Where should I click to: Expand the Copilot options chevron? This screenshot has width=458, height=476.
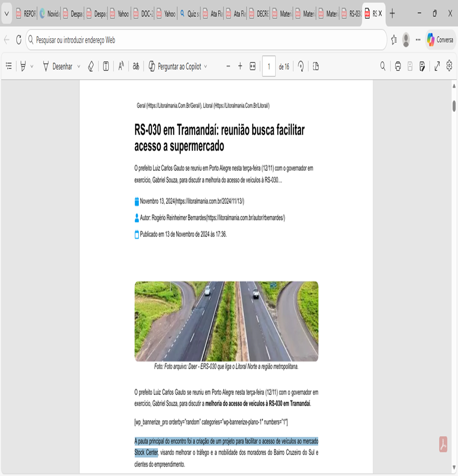(x=205, y=66)
